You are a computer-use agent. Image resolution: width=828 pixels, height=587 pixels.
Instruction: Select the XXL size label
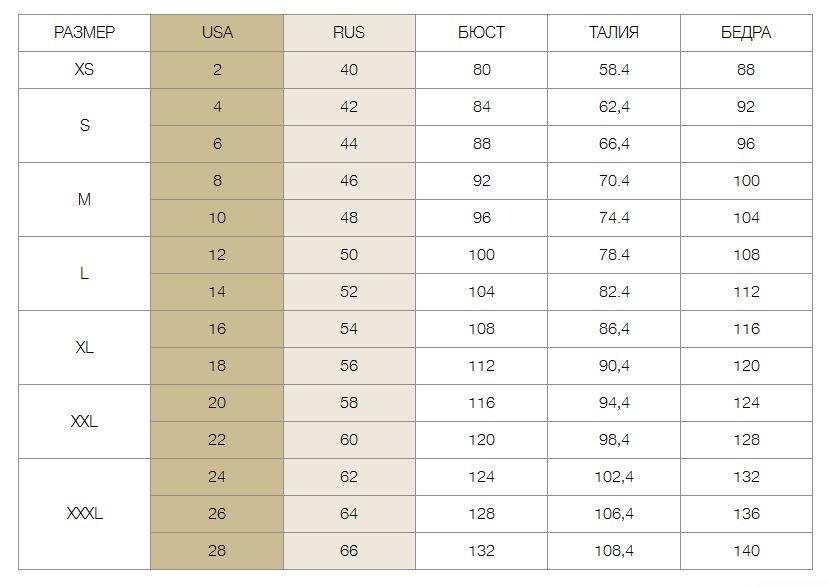click(x=84, y=421)
